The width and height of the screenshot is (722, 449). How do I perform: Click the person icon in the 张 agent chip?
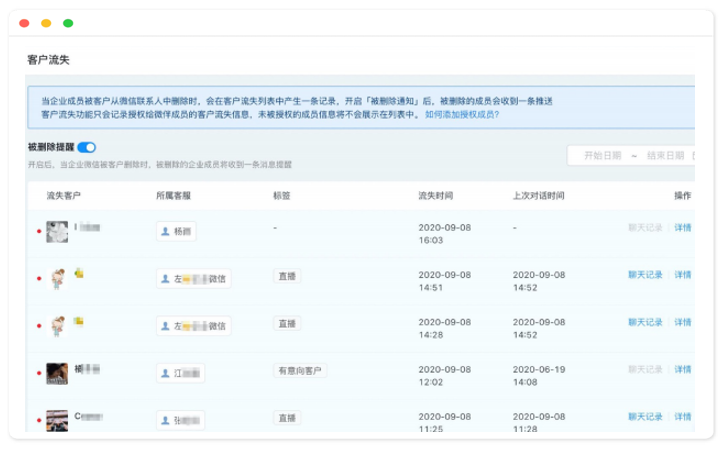166,419
